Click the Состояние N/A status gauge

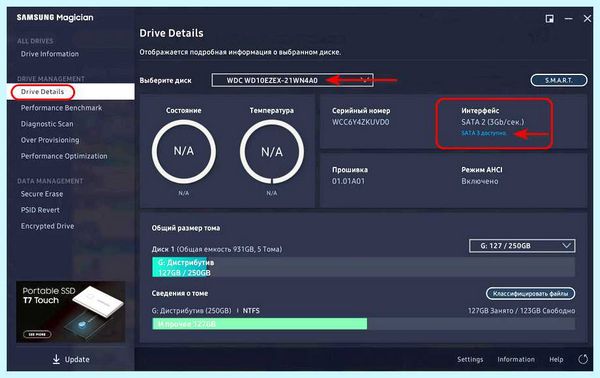184,152
